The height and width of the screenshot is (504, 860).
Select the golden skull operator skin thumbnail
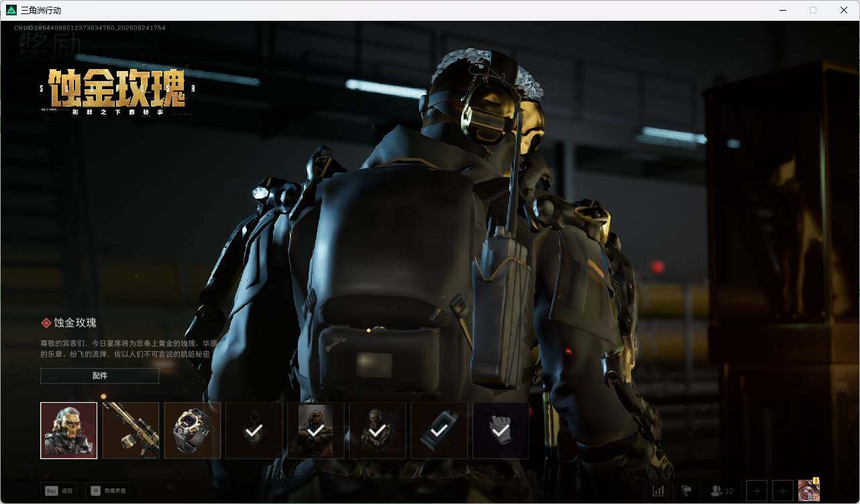tap(68, 430)
